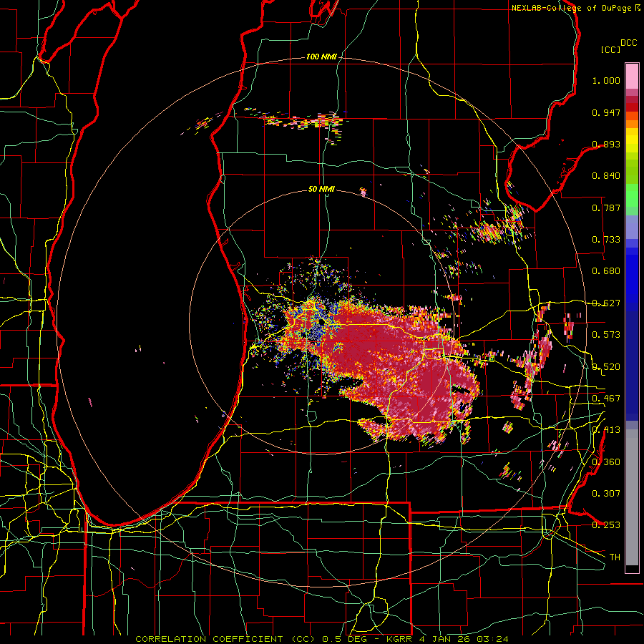Pick the gray color bar segment
This screenshot has height=644, width=644.
pyautogui.click(x=632, y=497)
